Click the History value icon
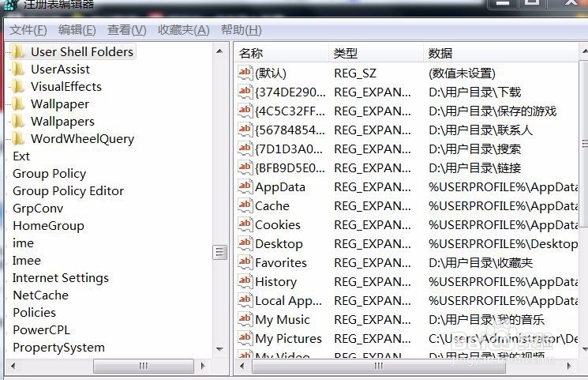 pos(245,281)
